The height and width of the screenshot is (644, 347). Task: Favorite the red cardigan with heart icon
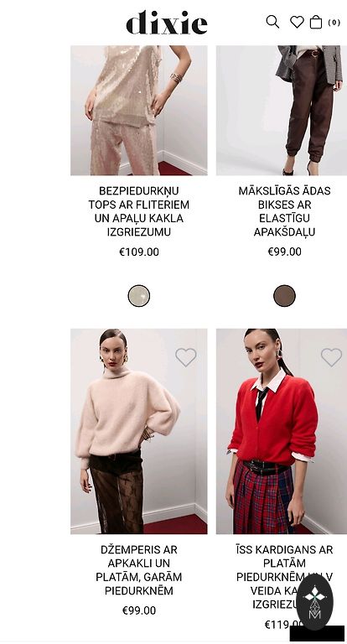(x=331, y=357)
